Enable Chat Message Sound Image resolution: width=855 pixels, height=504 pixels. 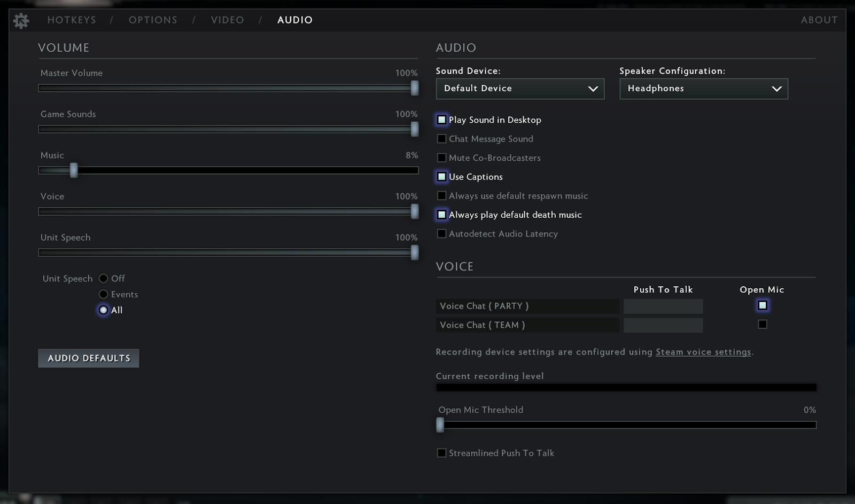(x=442, y=139)
